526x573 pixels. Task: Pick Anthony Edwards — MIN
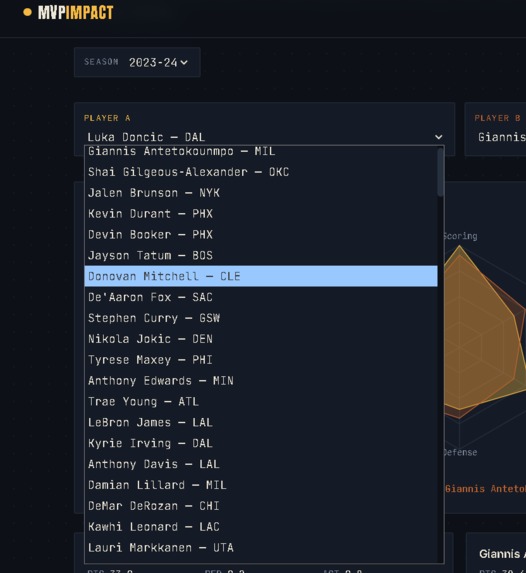pyautogui.click(x=261, y=380)
